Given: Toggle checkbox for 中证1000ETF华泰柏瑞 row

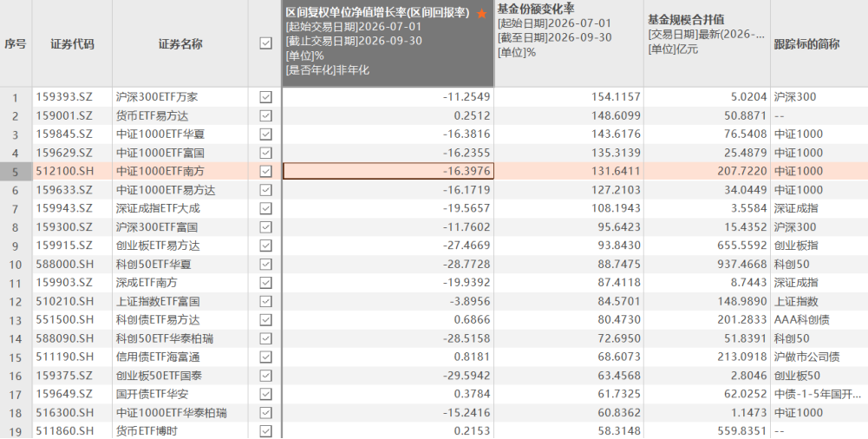Looking at the screenshot, I should [x=265, y=412].
